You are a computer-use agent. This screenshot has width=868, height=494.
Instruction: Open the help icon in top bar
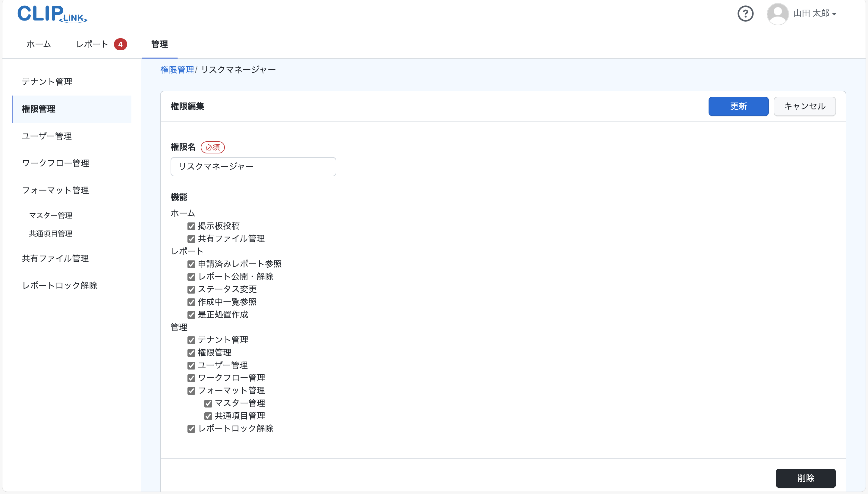745,14
